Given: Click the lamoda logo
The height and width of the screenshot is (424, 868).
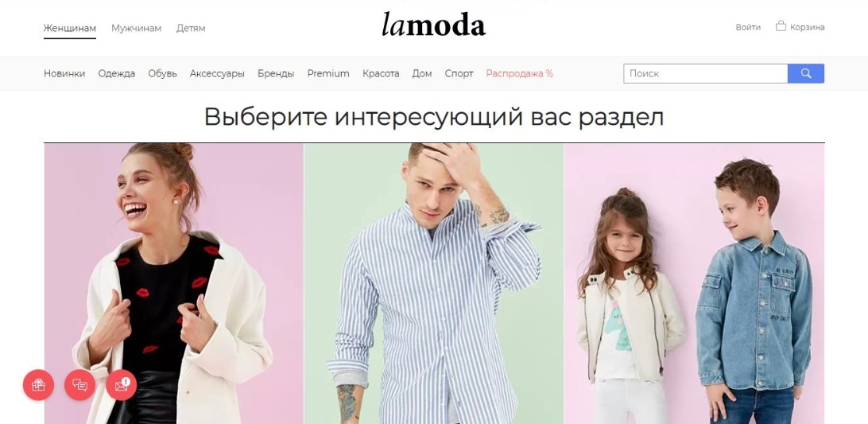Looking at the screenshot, I should tap(433, 25).
